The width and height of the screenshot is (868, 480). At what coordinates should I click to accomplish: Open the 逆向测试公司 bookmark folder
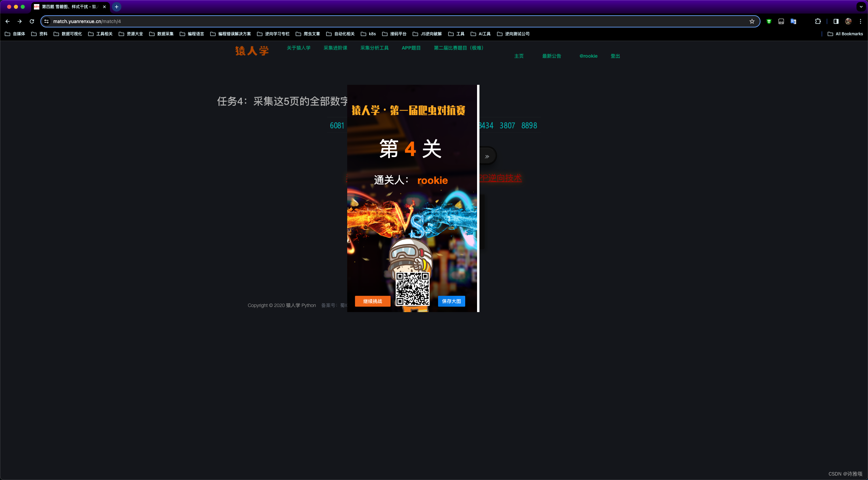pyautogui.click(x=513, y=34)
